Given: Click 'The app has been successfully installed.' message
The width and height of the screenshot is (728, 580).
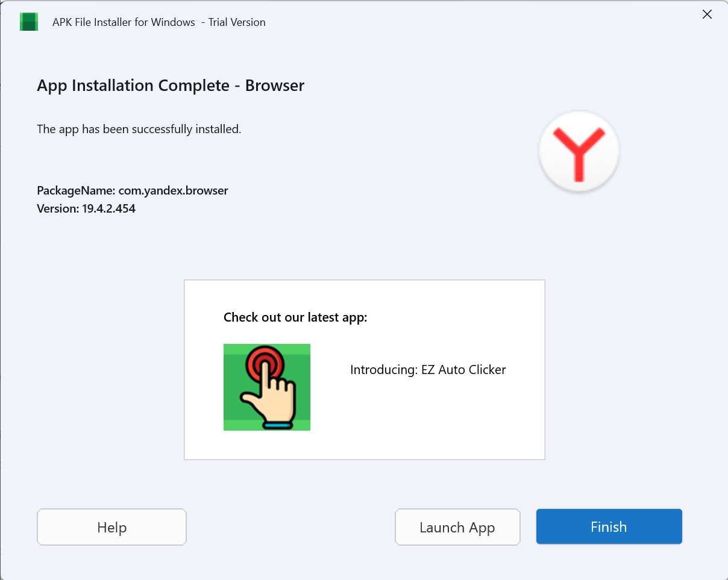Looking at the screenshot, I should (139, 129).
